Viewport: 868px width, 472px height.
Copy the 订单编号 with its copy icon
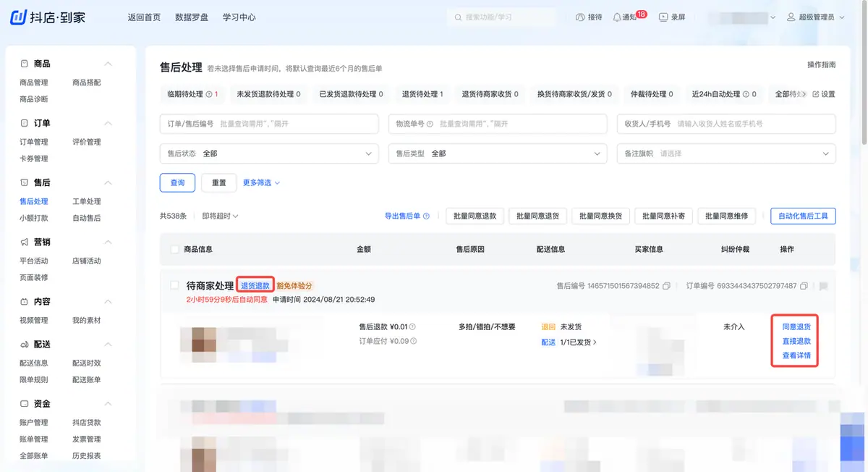point(804,286)
